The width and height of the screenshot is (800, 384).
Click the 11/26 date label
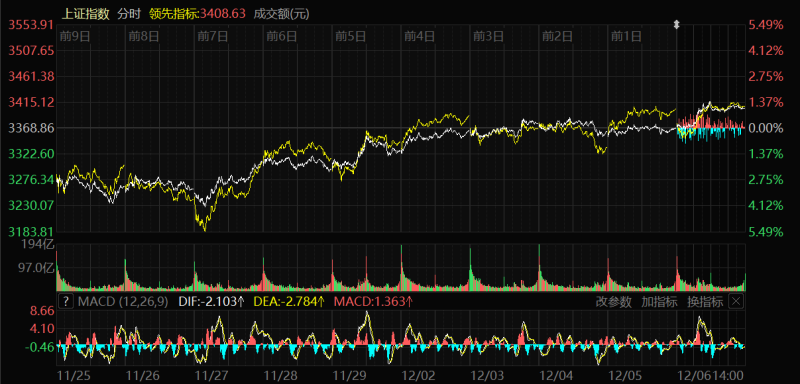point(142,375)
